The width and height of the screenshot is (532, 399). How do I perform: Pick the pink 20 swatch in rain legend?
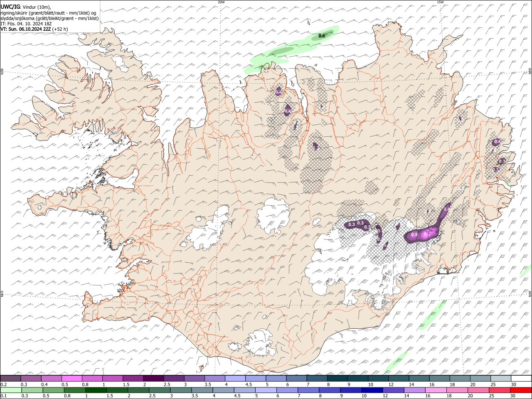[479, 390]
